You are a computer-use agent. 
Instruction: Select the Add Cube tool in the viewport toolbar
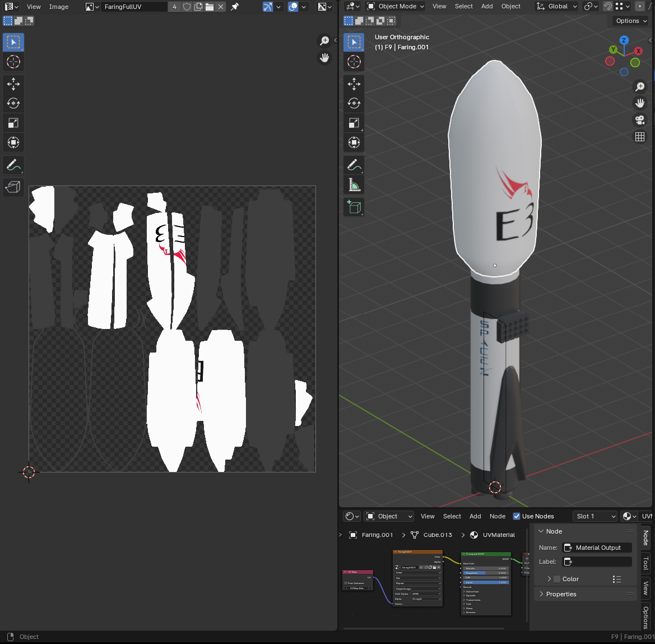click(354, 207)
